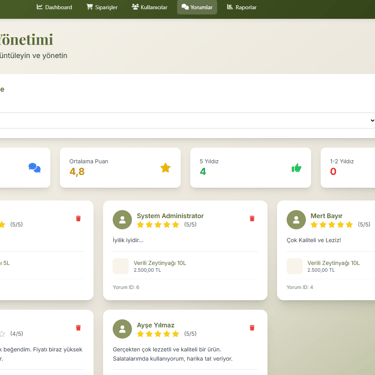
Task: Click the 'Yorum ID: 4' text
Action: (300, 287)
